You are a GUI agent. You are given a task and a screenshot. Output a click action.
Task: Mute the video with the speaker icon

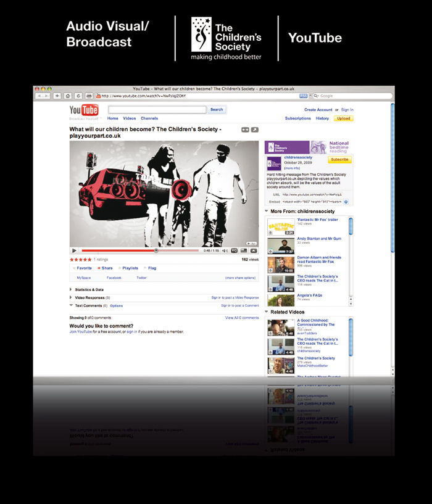pos(225,250)
